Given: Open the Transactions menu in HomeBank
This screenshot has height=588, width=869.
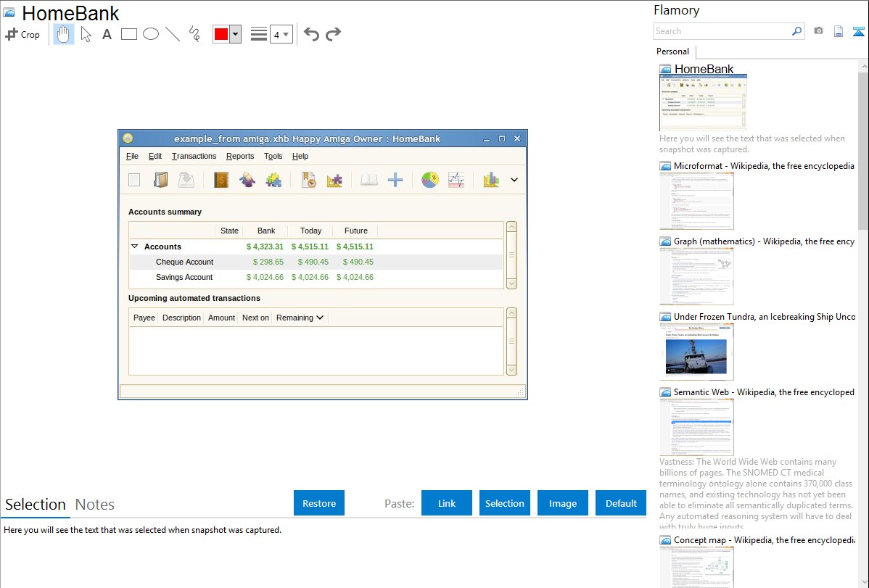Looking at the screenshot, I should (x=194, y=157).
